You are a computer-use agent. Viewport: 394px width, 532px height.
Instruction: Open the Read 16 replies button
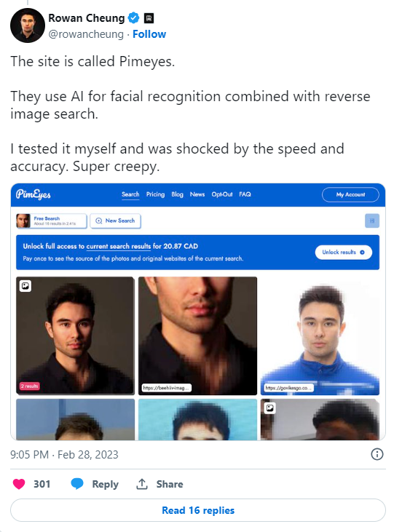click(x=198, y=510)
